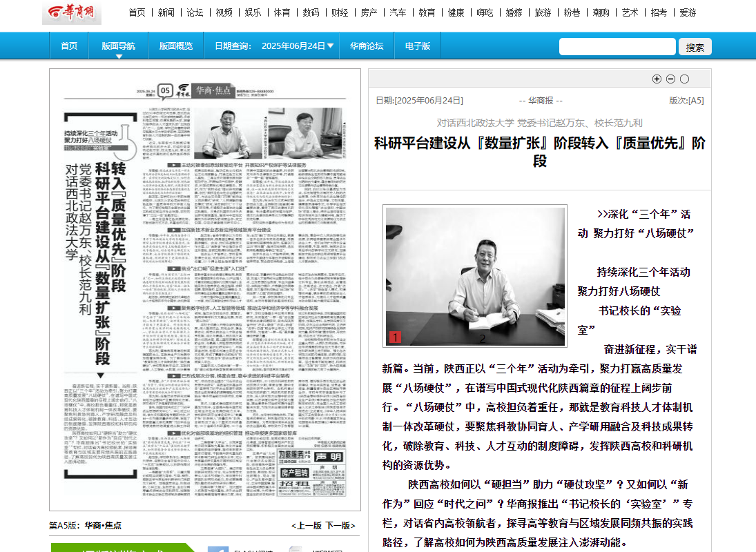Click into the search text field
The image size is (756, 552).
pyautogui.click(x=617, y=47)
